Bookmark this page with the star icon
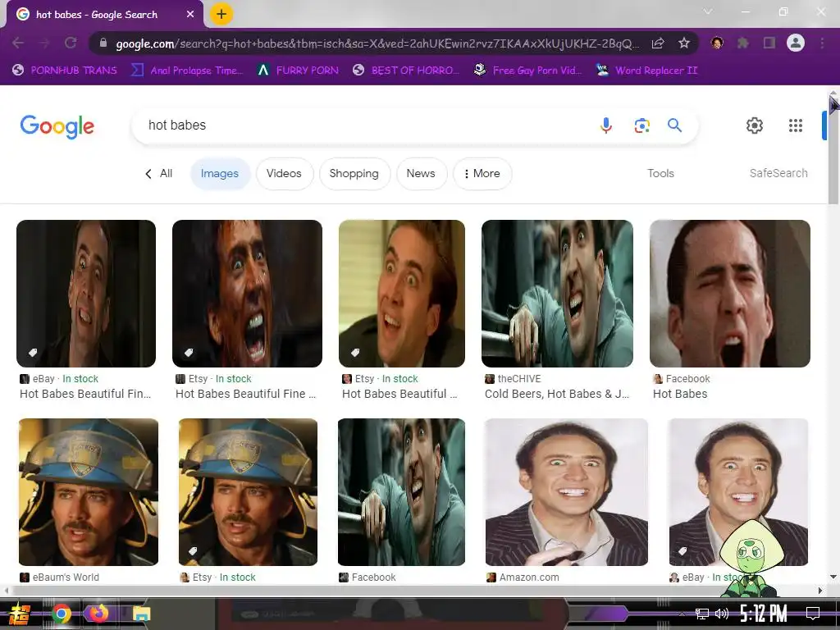Screen dimensions: 840x630 (684, 43)
